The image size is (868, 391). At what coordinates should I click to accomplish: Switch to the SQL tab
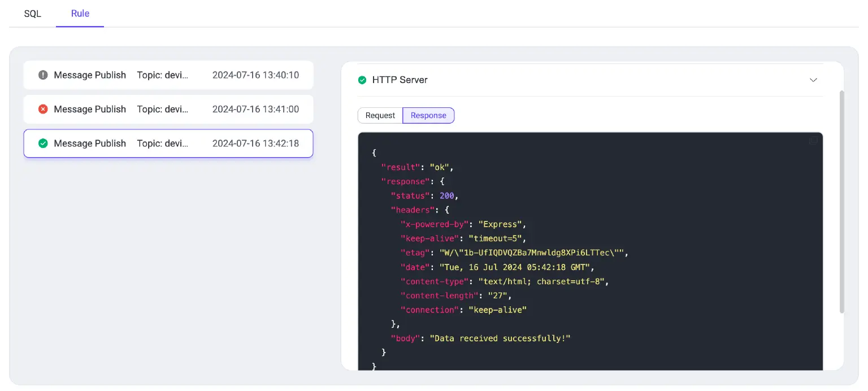(32, 14)
